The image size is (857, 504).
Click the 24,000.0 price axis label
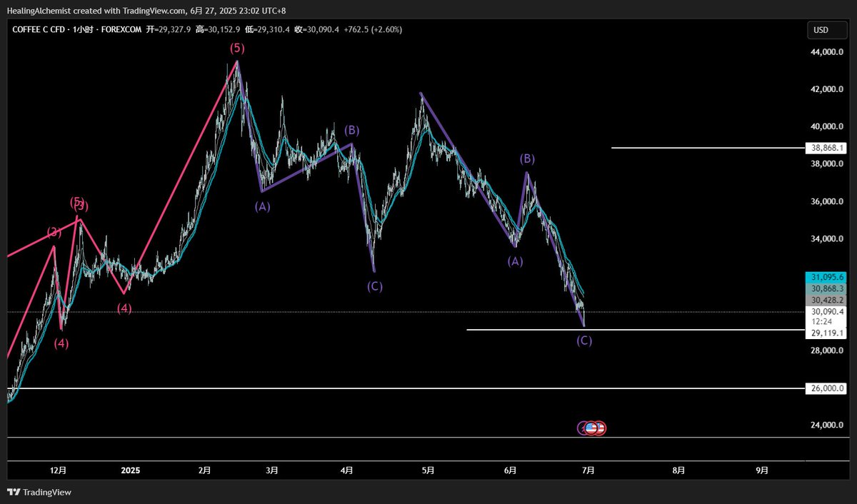pyautogui.click(x=827, y=425)
